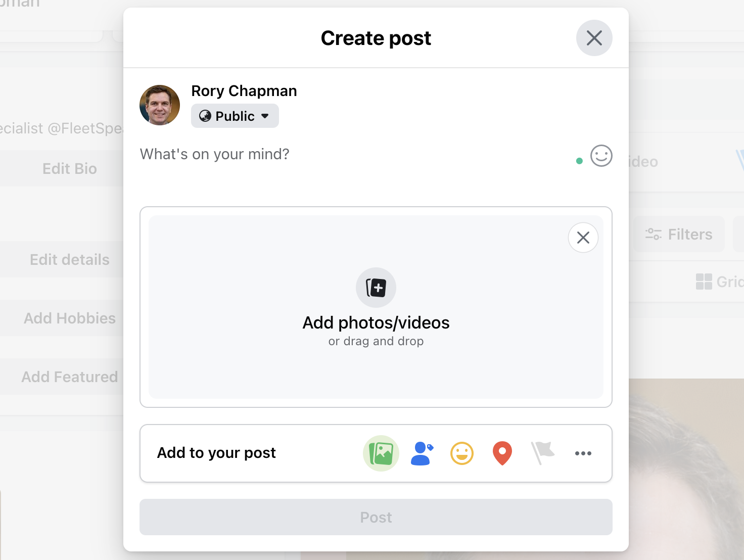Select Add Hobbies
Image resolution: width=744 pixels, height=560 pixels.
point(69,318)
